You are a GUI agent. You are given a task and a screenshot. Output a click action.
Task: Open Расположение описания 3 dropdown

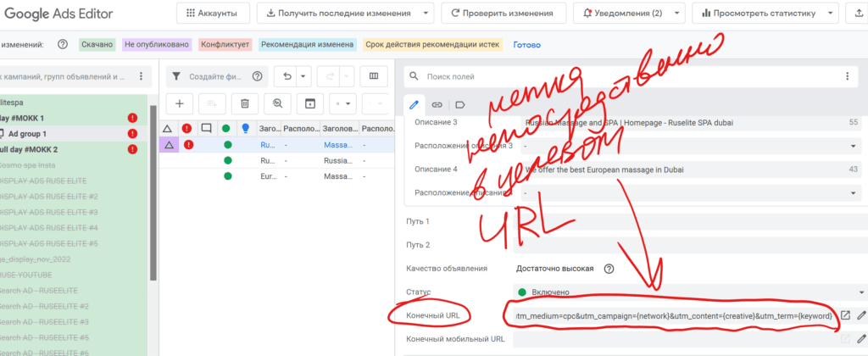(x=692, y=146)
